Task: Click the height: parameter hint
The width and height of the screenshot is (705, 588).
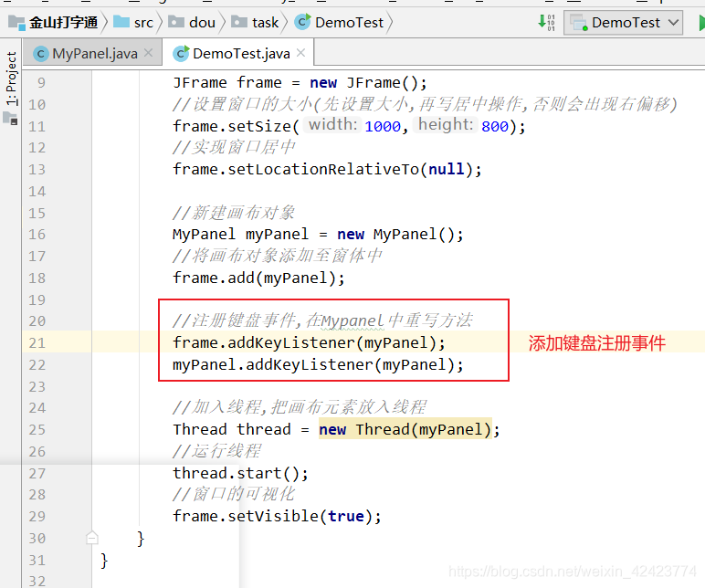Action: (x=446, y=124)
